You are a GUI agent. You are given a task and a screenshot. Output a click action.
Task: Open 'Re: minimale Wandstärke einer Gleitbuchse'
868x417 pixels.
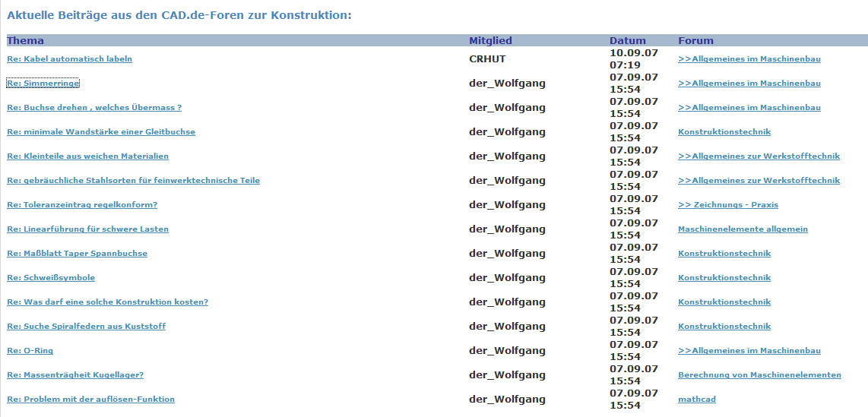pos(101,132)
